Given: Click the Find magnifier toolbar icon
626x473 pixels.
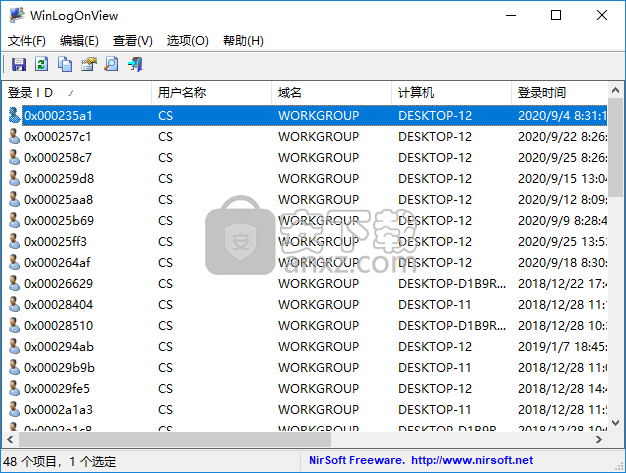Looking at the screenshot, I should pos(111,64).
